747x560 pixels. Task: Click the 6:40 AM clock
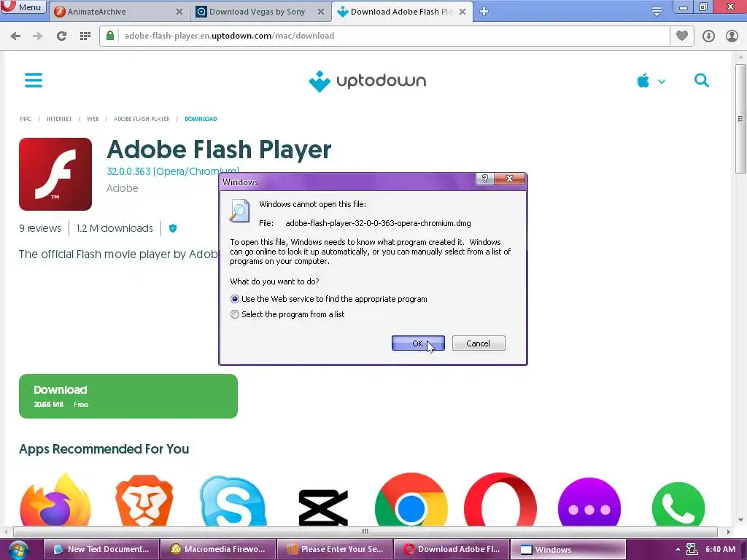coord(720,549)
